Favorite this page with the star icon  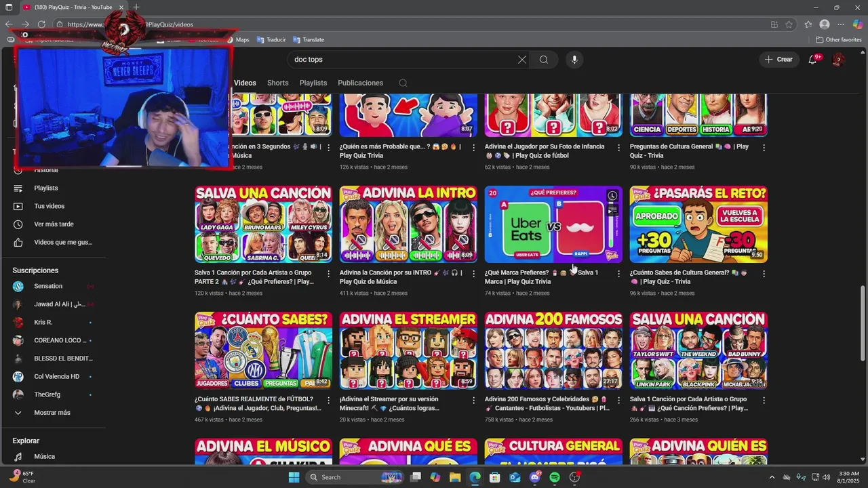pos(789,24)
